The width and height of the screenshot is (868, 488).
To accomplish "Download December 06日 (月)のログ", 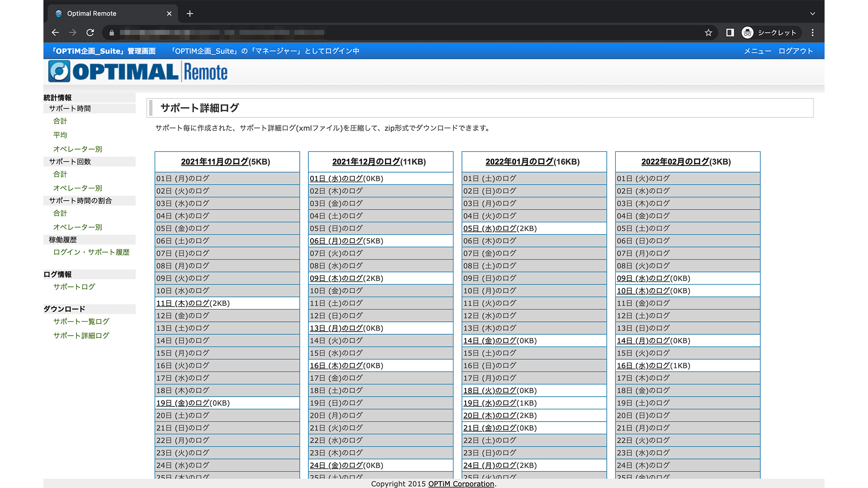I will coord(336,241).
